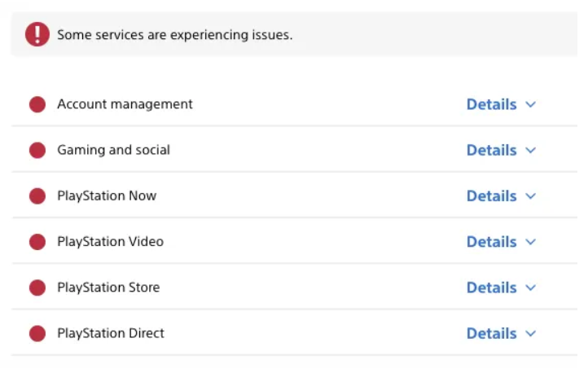The width and height of the screenshot is (588, 369).
Task: Toggle the PlayStation Store chevron arrow
Action: tap(531, 288)
